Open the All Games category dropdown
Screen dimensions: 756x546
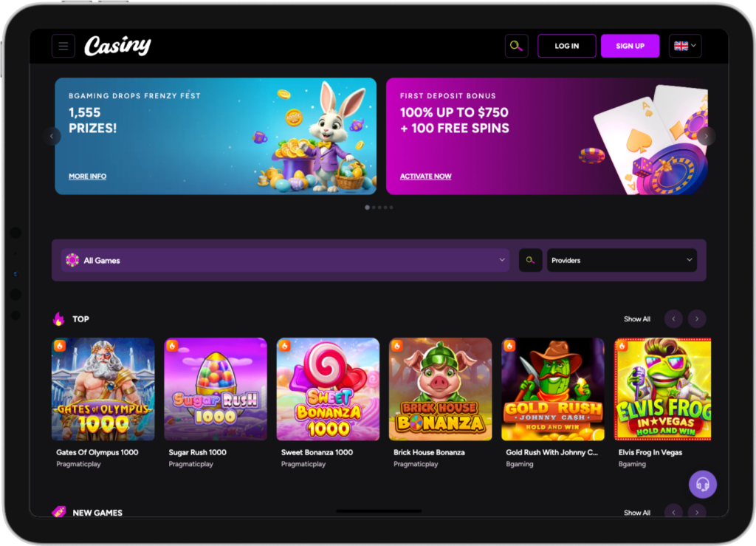click(x=286, y=261)
